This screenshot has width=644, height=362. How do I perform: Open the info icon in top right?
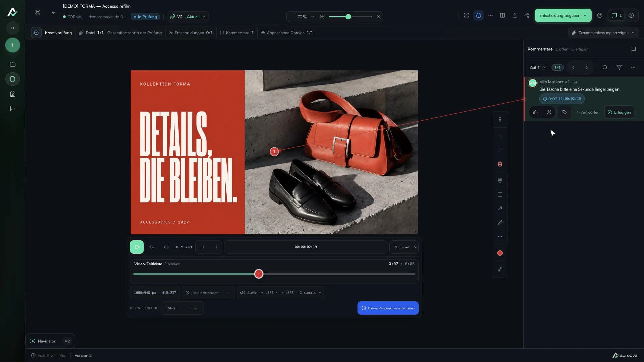click(631, 15)
